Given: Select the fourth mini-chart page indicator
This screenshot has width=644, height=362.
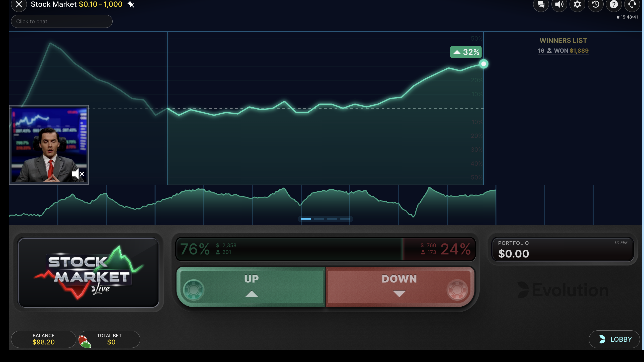Looking at the screenshot, I should point(345,219).
